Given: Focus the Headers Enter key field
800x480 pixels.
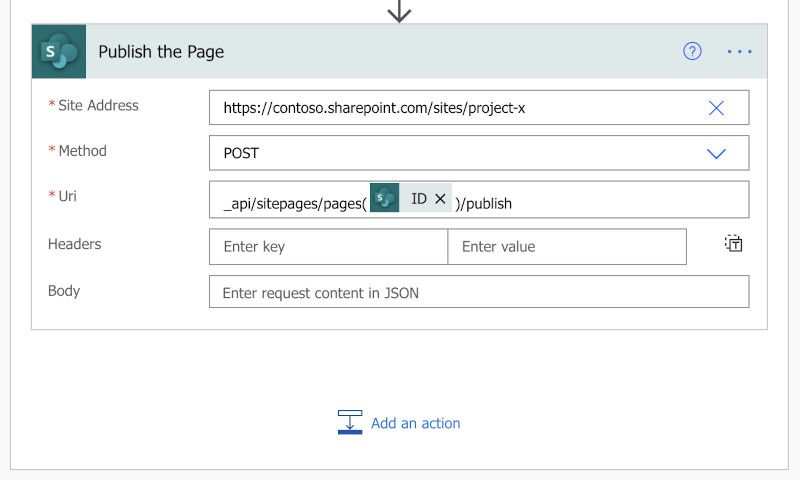Looking at the screenshot, I should click(328, 246).
